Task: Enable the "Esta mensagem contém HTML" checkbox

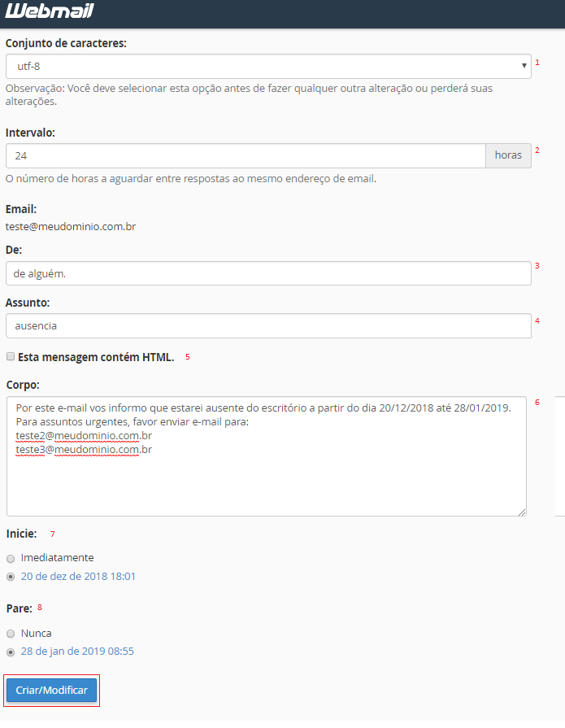Action: (10, 356)
